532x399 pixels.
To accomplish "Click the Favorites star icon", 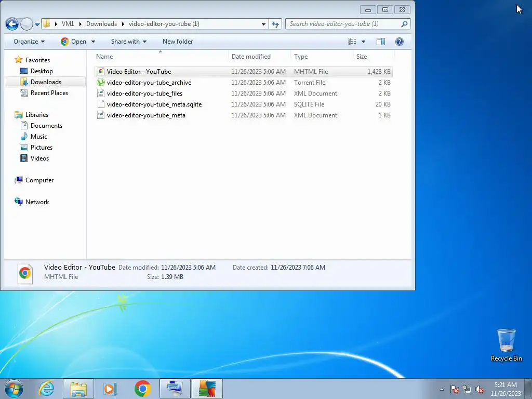I will (19, 60).
